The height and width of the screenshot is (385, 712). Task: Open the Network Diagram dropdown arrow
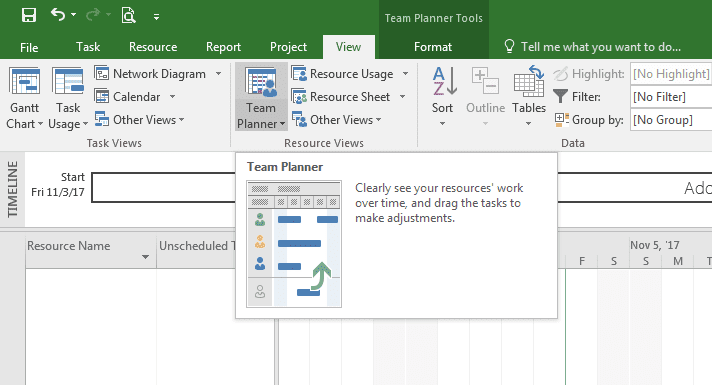[x=218, y=74]
